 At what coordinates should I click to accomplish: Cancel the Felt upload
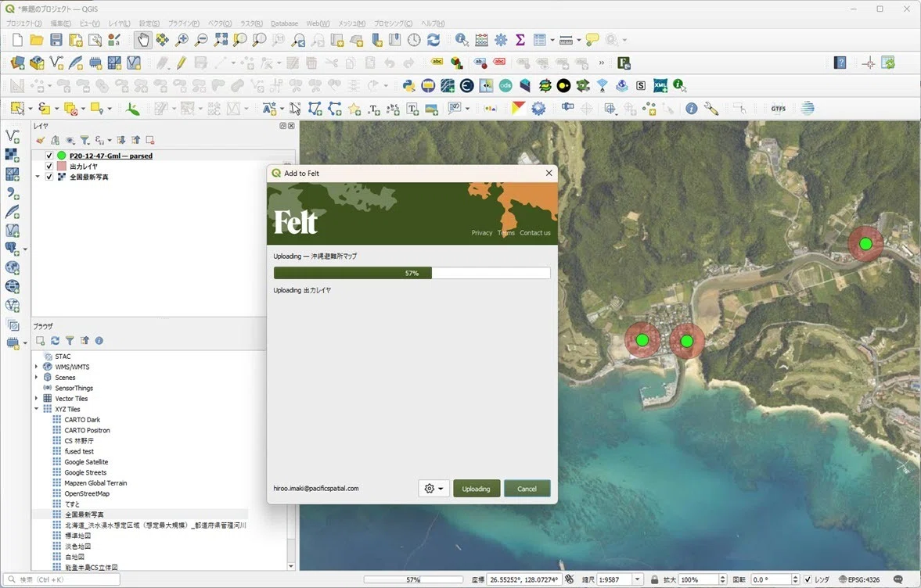click(x=527, y=488)
